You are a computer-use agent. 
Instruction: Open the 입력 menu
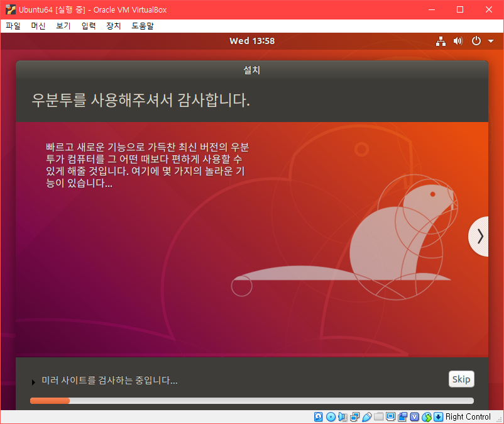click(89, 26)
